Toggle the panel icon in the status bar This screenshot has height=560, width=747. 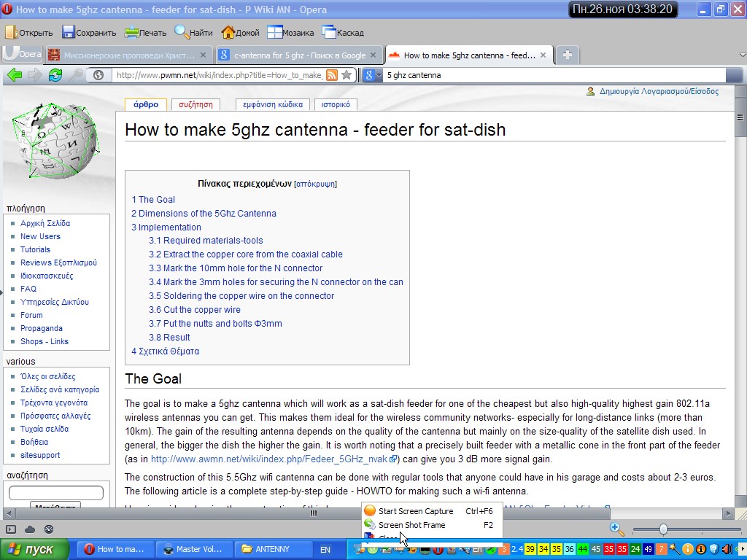tap(11, 529)
